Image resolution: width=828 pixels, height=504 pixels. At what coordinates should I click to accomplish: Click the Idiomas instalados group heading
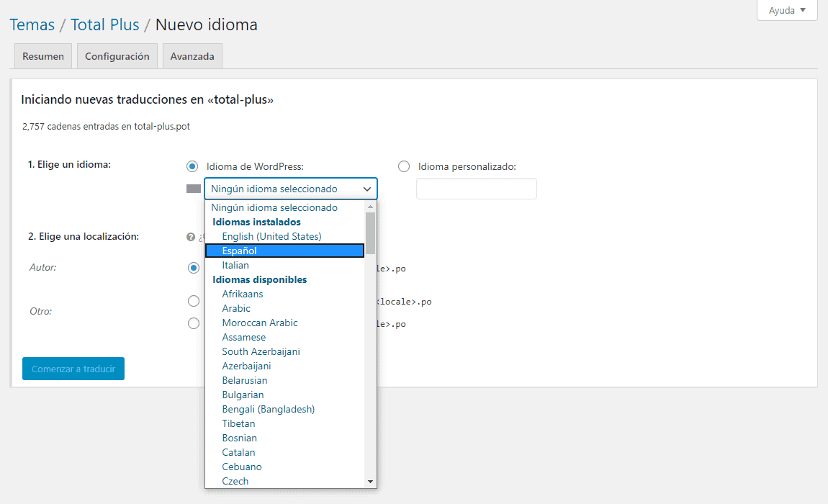click(x=256, y=222)
